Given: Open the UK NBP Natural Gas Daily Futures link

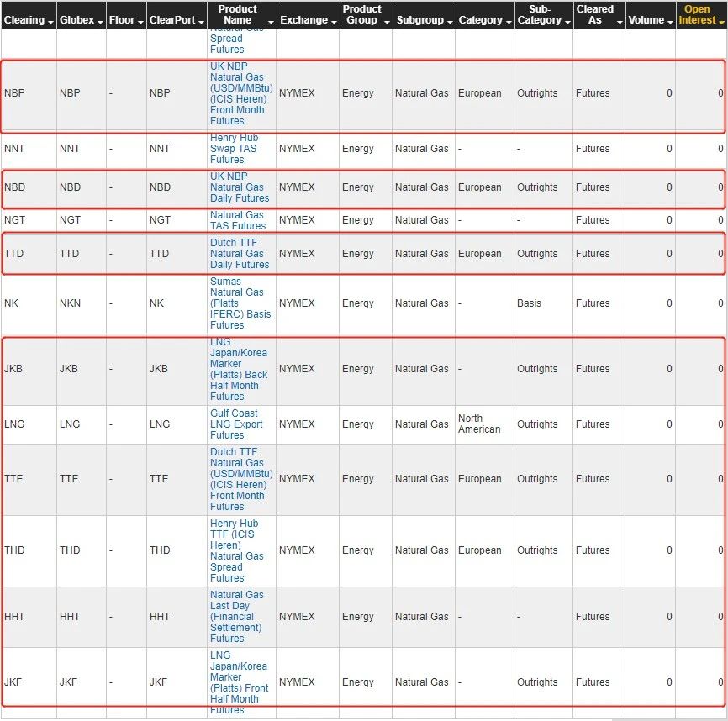Looking at the screenshot, I should click(x=240, y=187).
